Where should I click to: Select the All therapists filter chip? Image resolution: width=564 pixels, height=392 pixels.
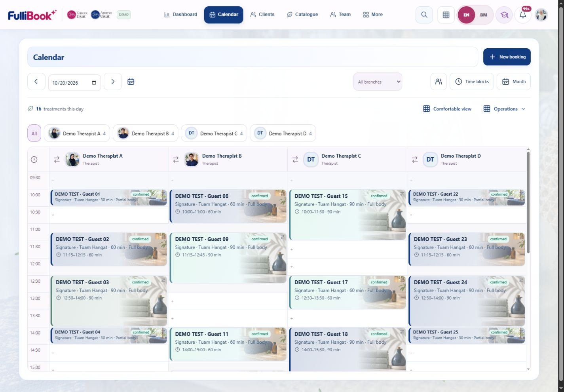(x=34, y=133)
